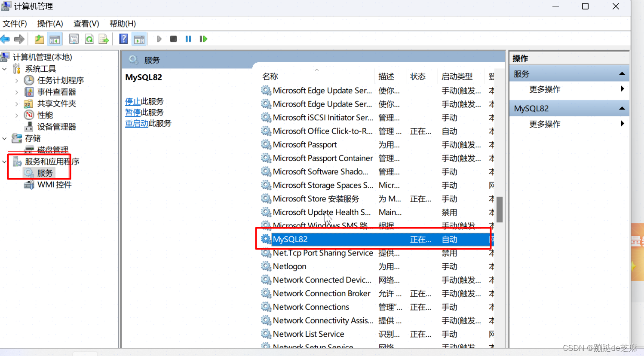Click the Back arrow toolbar icon
644x356 pixels.
[x=5, y=39]
